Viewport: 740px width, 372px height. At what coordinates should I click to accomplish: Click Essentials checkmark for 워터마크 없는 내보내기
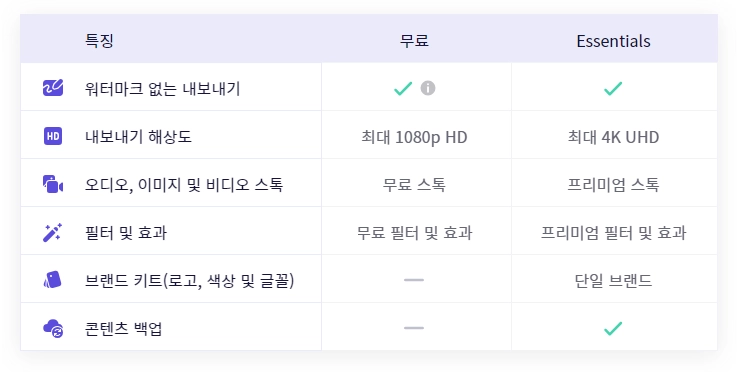click(x=613, y=88)
